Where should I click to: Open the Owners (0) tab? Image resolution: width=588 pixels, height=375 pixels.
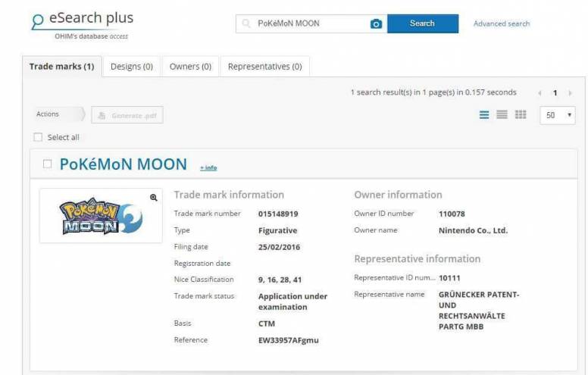(x=190, y=67)
